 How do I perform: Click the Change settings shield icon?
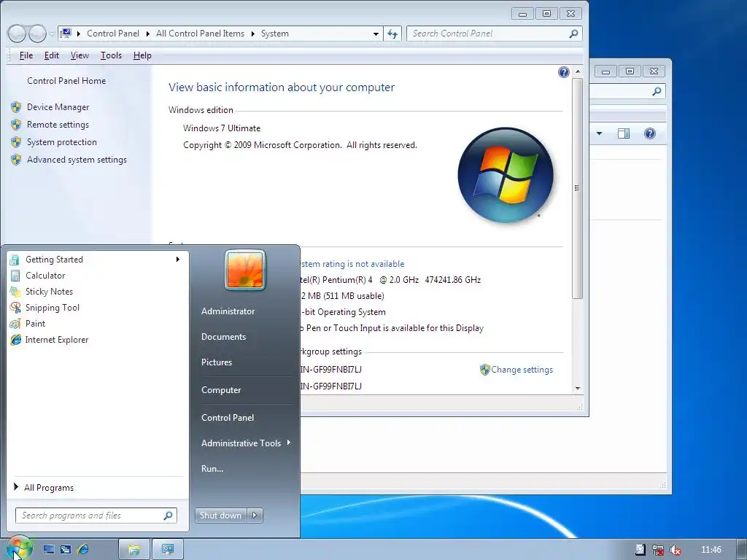pos(484,370)
